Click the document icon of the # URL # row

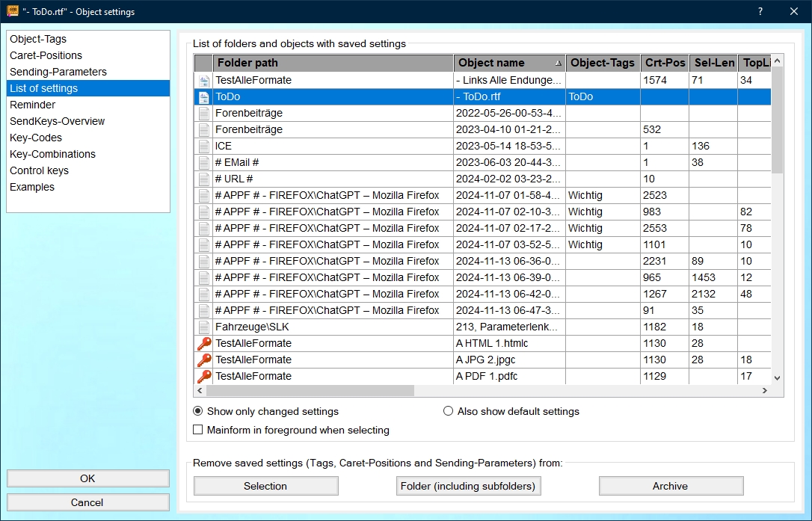coord(203,179)
